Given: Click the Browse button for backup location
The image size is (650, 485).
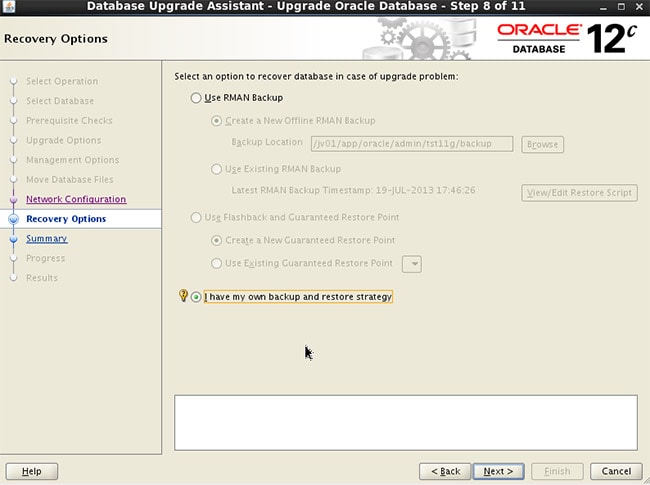Looking at the screenshot, I should 542,144.
